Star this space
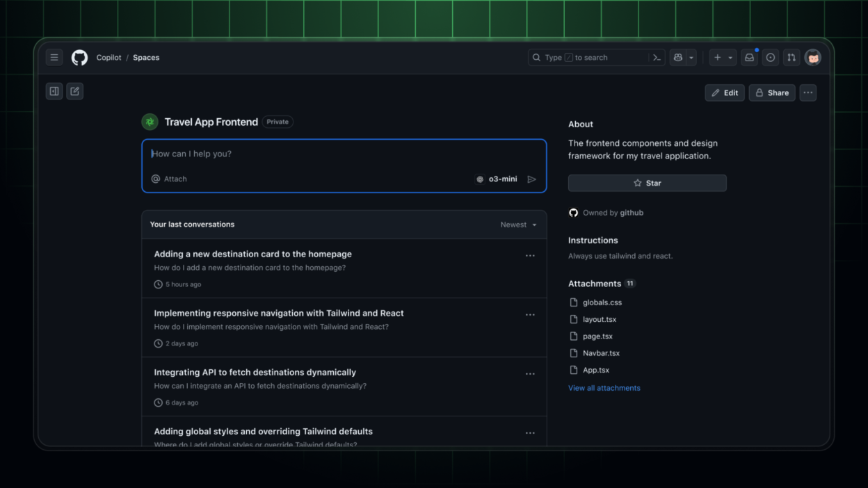This screenshot has width=868, height=488. click(648, 183)
